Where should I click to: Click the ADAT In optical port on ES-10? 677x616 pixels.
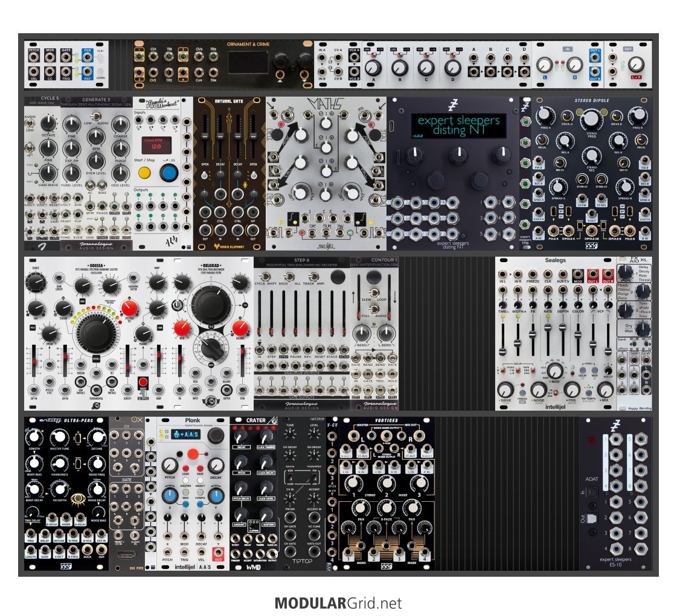[592, 492]
